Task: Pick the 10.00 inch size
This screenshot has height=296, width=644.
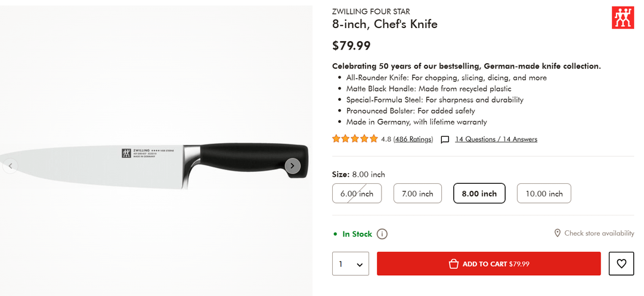Action: coord(543,193)
